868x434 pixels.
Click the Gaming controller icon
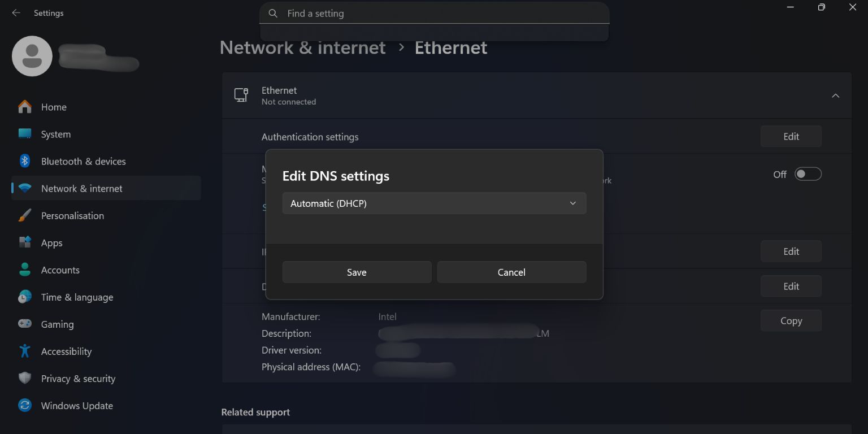[x=25, y=324]
